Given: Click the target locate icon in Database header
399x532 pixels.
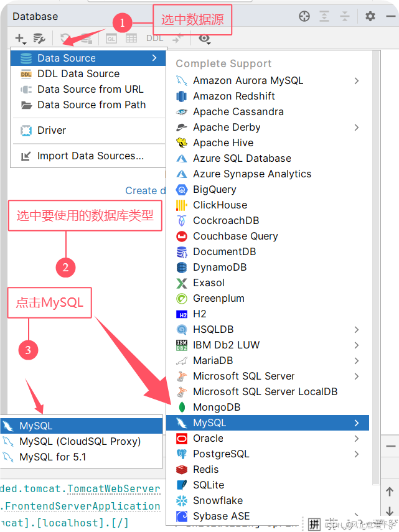Looking at the screenshot, I should tap(304, 16).
